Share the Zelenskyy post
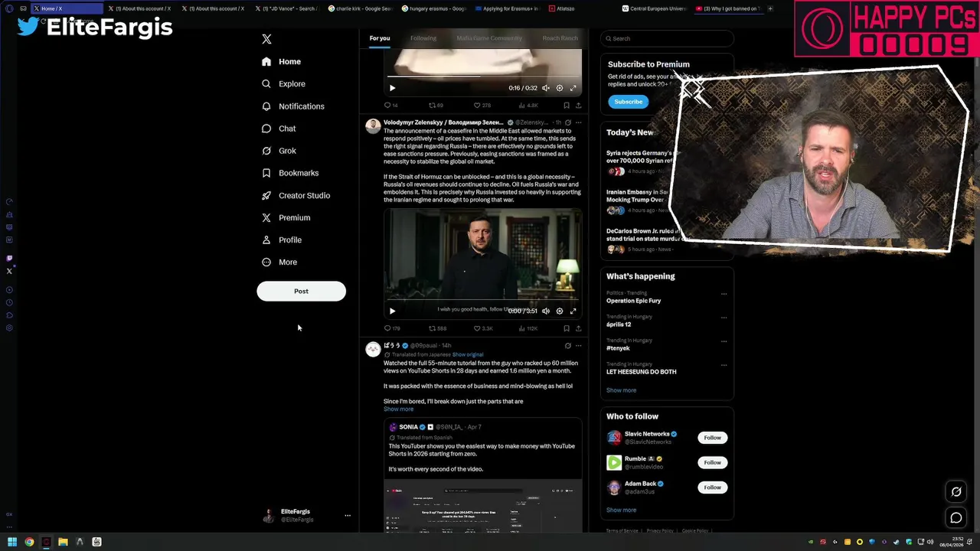 point(578,328)
